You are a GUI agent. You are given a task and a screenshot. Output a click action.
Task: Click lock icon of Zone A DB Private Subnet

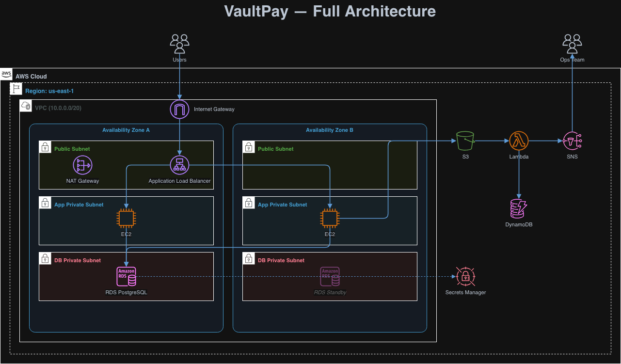coord(45,258)
